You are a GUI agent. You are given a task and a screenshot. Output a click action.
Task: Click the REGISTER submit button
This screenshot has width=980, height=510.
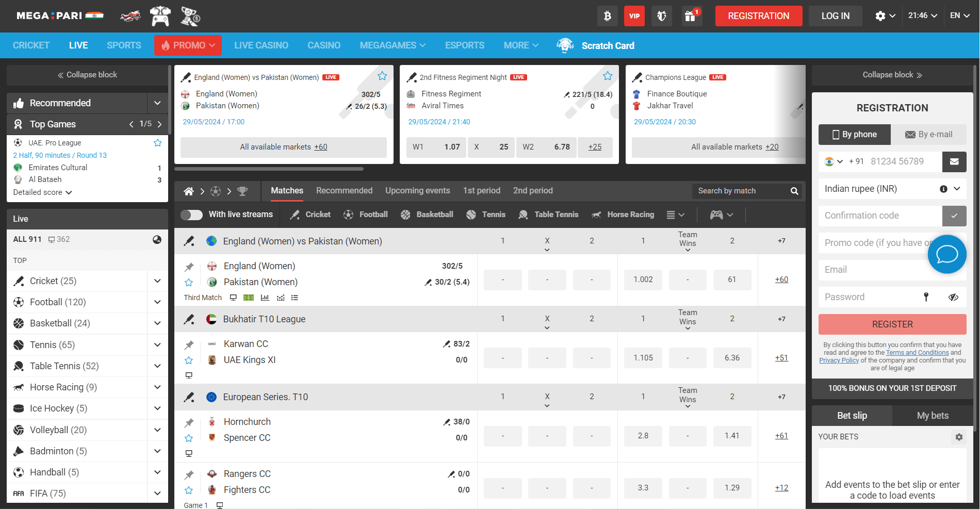(892, 324)
